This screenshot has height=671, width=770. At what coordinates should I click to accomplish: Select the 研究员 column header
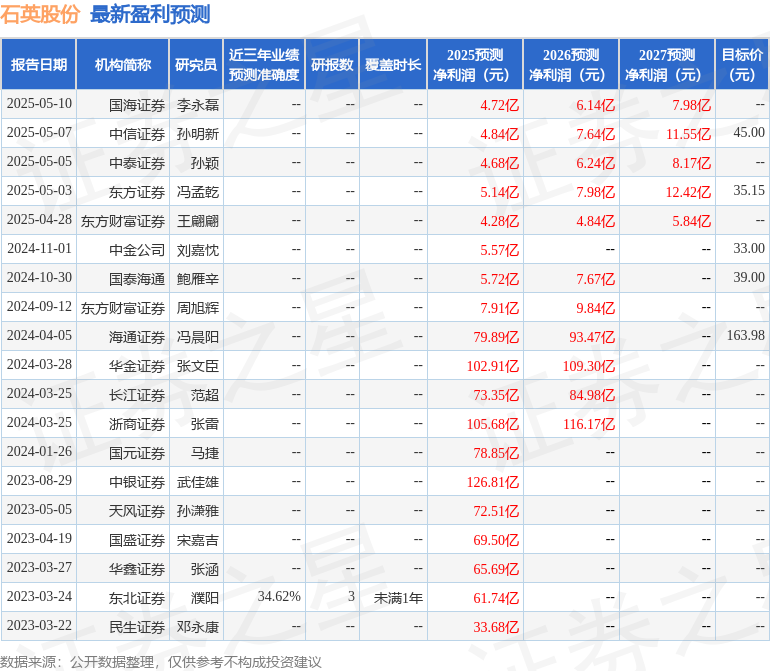click(196, 65)
